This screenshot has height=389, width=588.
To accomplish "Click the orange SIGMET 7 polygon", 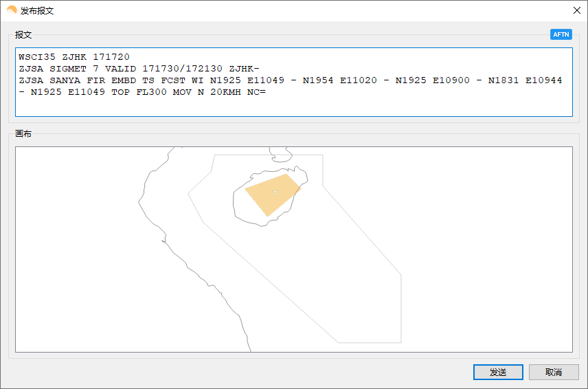I will pyautogui.click(x=273, y=194).
